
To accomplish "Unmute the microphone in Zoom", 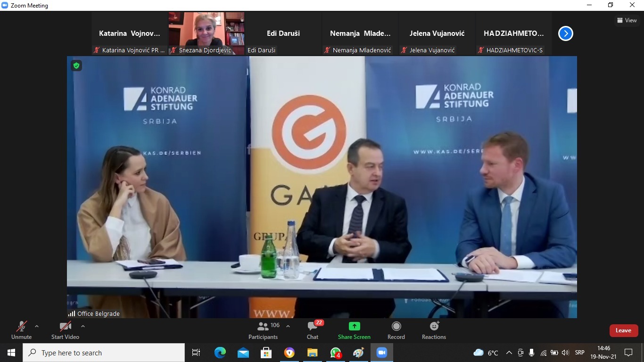I will [x=22, y=330].
